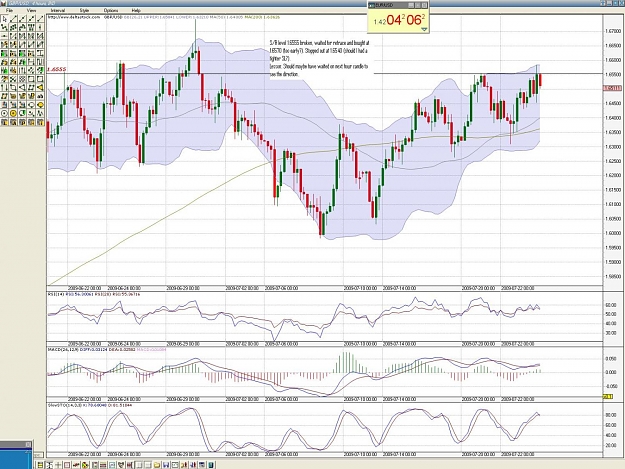This screenshot has height=469, width=625.
Task: Select the arrow pointer tool
Action: 4,19
